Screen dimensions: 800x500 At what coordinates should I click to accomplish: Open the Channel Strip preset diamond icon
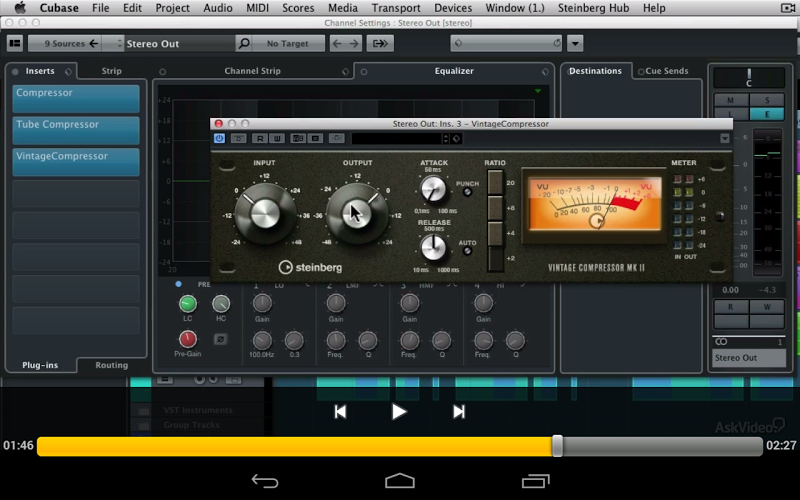click(x=345, y=72)
